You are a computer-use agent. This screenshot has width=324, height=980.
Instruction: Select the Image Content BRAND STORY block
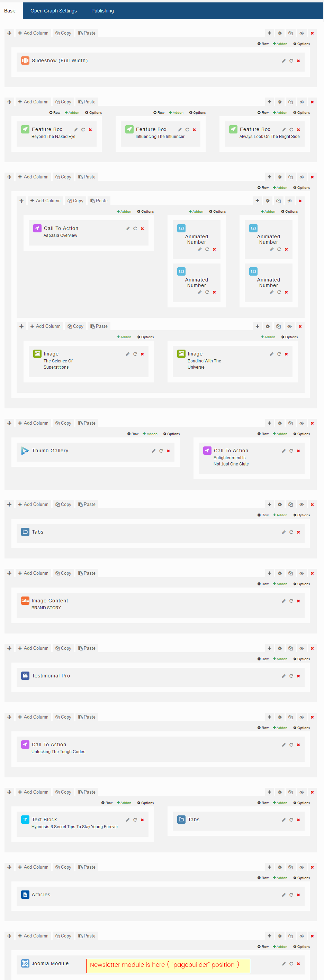[x=49, y=604]
